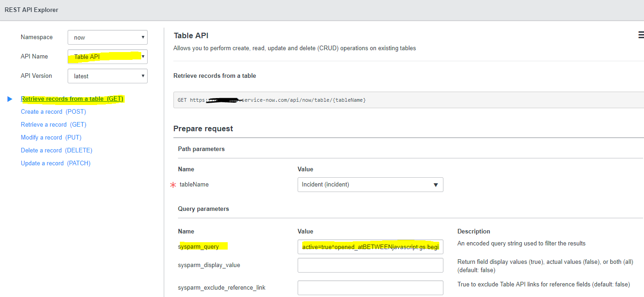Click the 'Prepare request' heading
Screen dimensions: 644x297
[x=203, y=129]
